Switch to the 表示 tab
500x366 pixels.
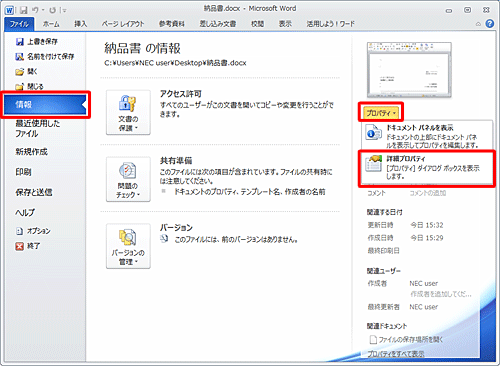point(285,24)
